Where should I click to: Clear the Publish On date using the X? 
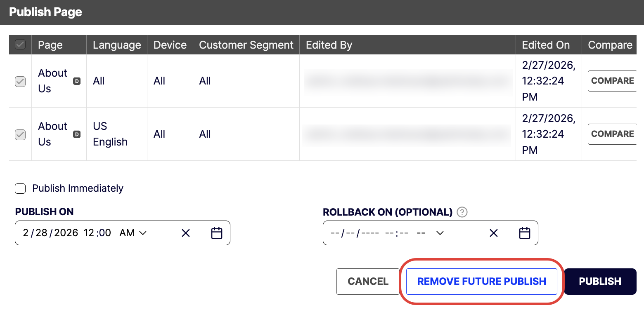pyautogui.click(x=185, y=233)
